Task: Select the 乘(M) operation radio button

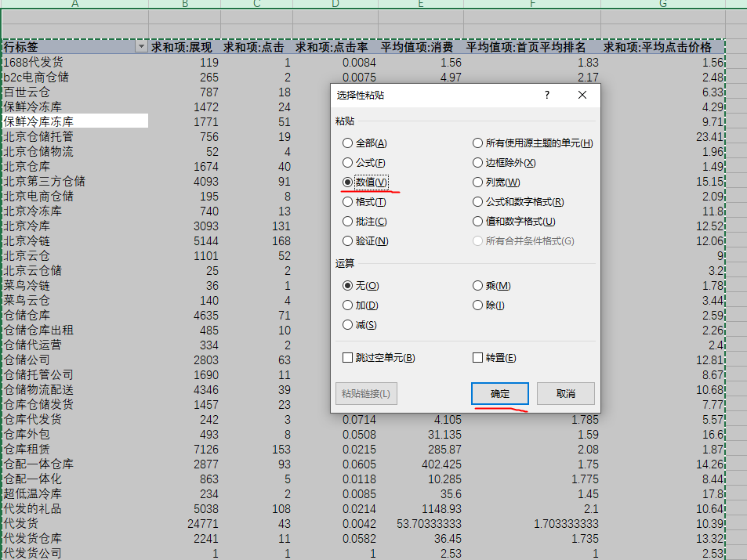Action: coord(477,286)
